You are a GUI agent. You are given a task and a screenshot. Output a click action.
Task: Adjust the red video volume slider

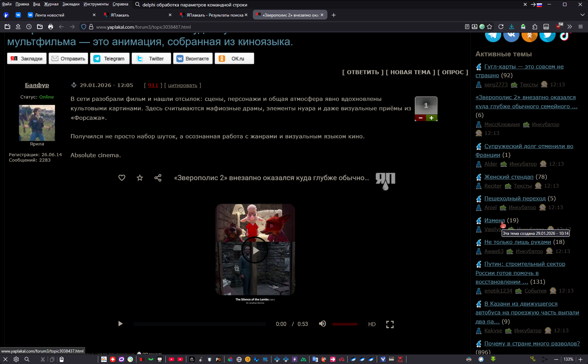coord(345,324)
